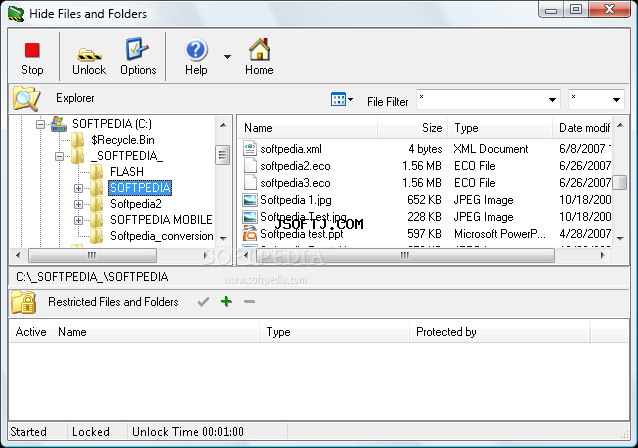Image resolution: width=638 pixels, height=448 pixels.
Task: Collapse the SOFTPEDIA (C:) drive node
Action: tap(40, 124)
